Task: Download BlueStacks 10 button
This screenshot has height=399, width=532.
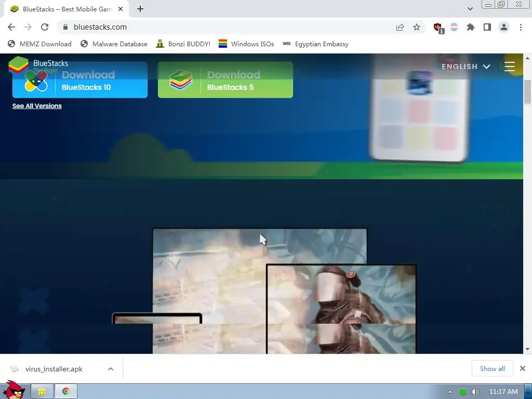Action: [x=80, y=80]
